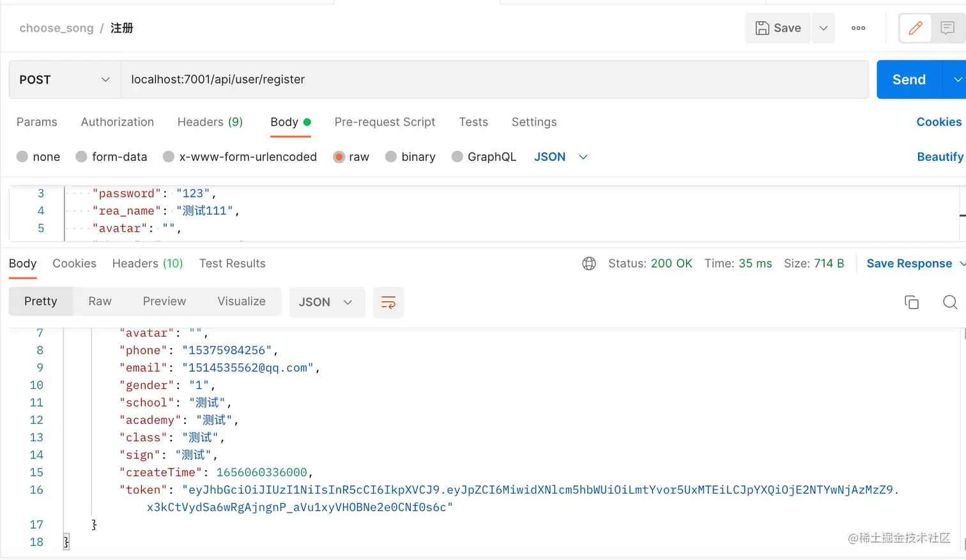966x560 pixels.
Task: Copy the response body with copy icon
Action: 911,302
